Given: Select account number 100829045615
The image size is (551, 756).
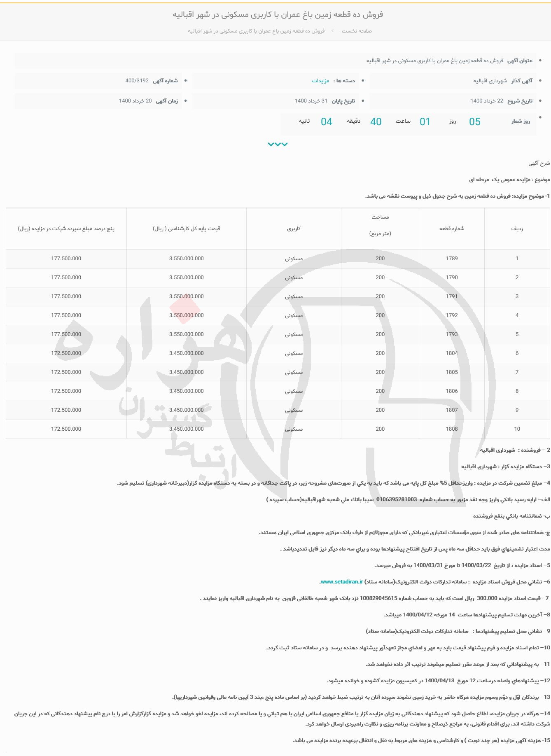Looking at the screenshot, I should tap(378, 598).
